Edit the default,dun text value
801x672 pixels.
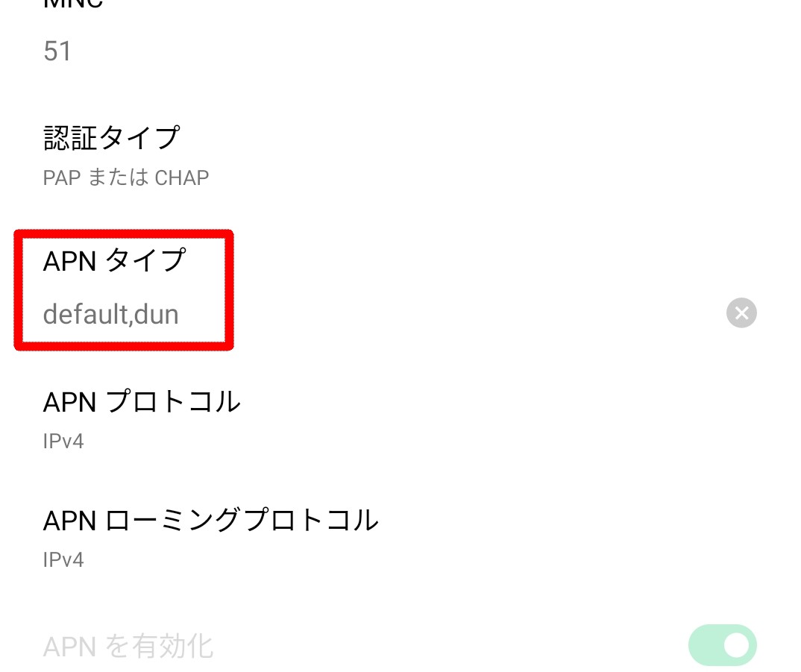point(111,314)
